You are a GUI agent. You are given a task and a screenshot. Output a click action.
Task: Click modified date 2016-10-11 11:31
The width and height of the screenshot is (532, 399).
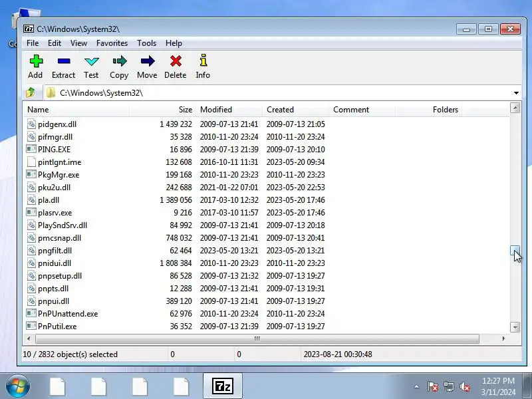(x=229, y=162)
